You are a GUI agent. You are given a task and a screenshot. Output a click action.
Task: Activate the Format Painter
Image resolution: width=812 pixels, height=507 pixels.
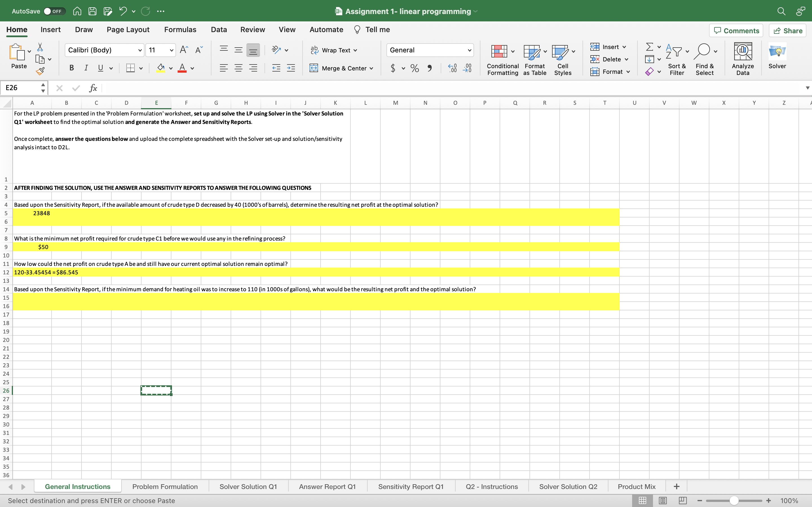pos(40,71)
